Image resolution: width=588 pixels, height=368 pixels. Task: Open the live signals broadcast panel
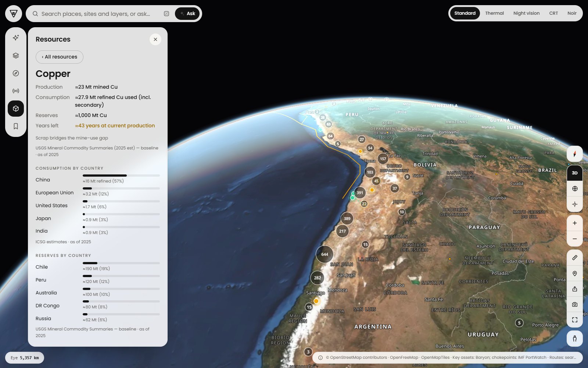pyautogui.click(x=16, y=91)
